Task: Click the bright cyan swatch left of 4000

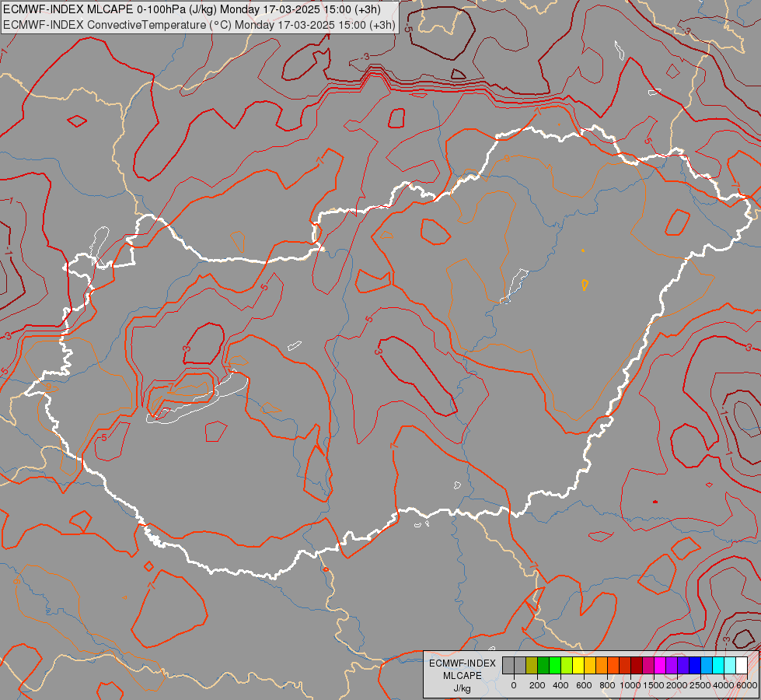Action: 719,666
